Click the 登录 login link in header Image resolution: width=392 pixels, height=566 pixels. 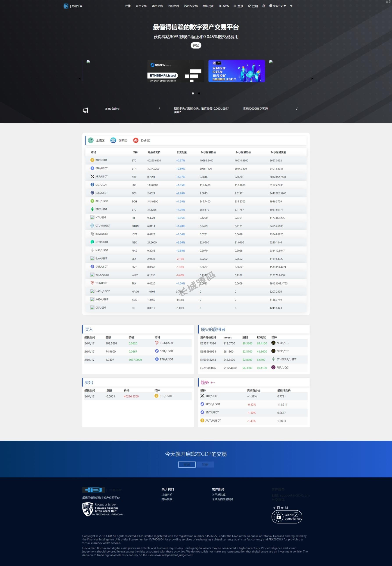pyautogui.click(x=238, y=6)
